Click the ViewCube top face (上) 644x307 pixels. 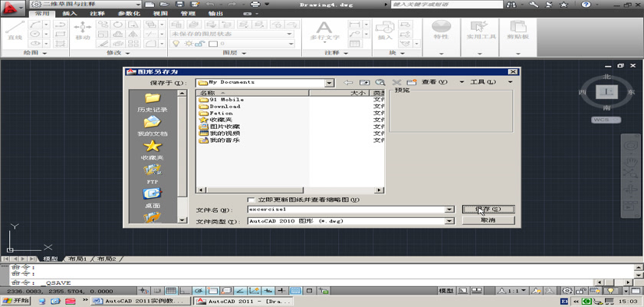(x=606, y=92)
